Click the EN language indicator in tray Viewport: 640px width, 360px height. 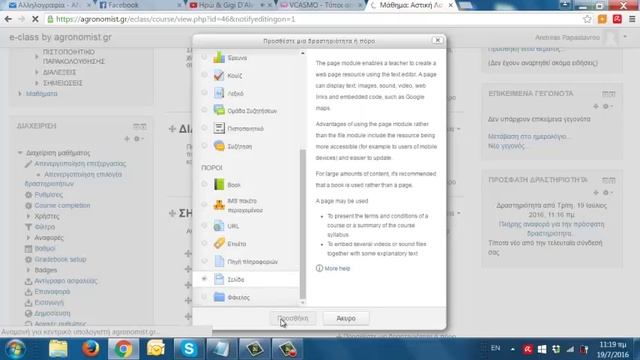(496, 348)
